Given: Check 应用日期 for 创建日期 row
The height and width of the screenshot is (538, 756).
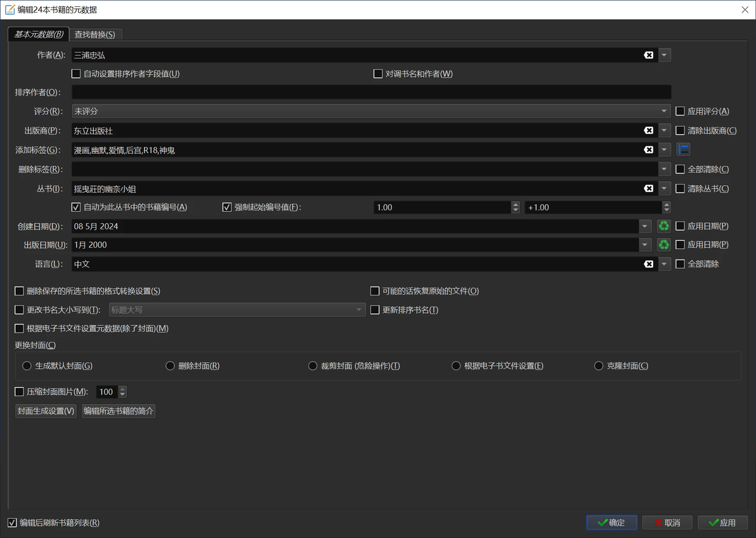Looking at the screenshot, I should pos(680,226).
